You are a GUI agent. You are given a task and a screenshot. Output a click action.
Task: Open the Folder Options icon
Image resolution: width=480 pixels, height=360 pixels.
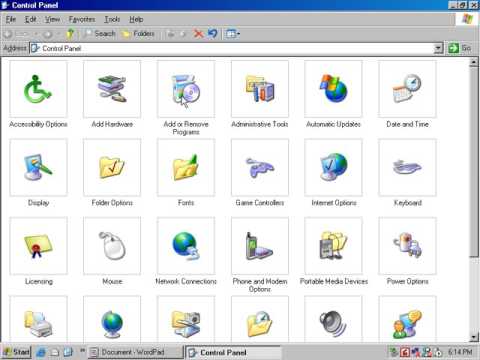[x=112, y=167]
